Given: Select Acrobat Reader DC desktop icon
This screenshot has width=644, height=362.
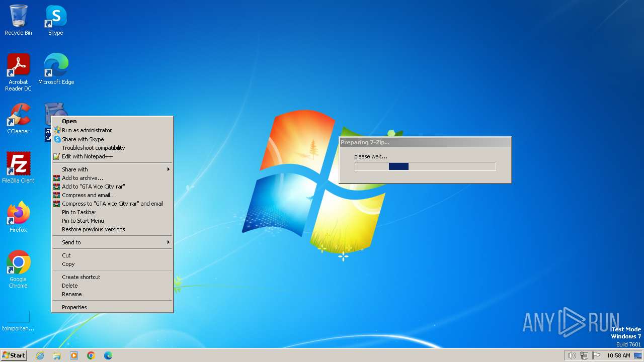Looking at the screenshot, I should point(18,72).
